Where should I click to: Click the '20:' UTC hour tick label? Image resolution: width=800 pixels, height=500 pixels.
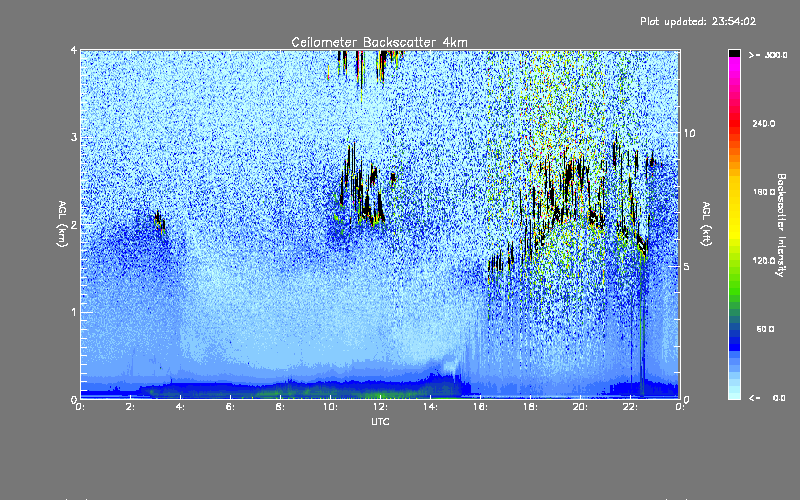[x=580, y=407]
